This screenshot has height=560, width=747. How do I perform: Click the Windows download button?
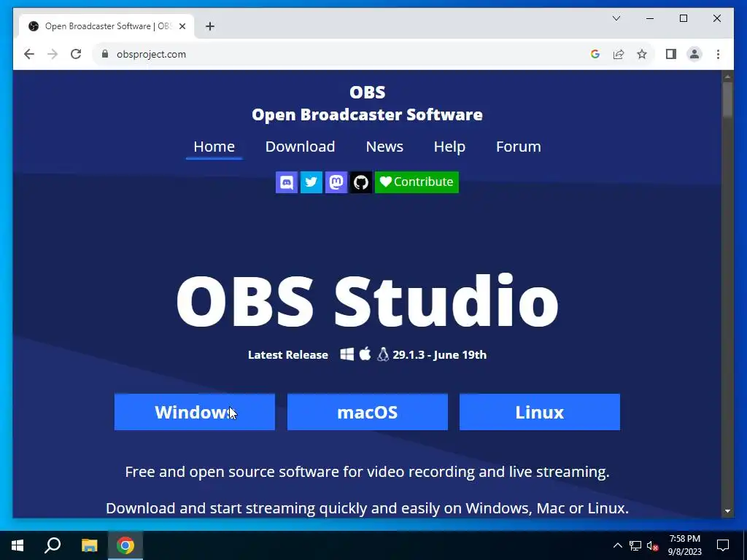tap(194, 412)
